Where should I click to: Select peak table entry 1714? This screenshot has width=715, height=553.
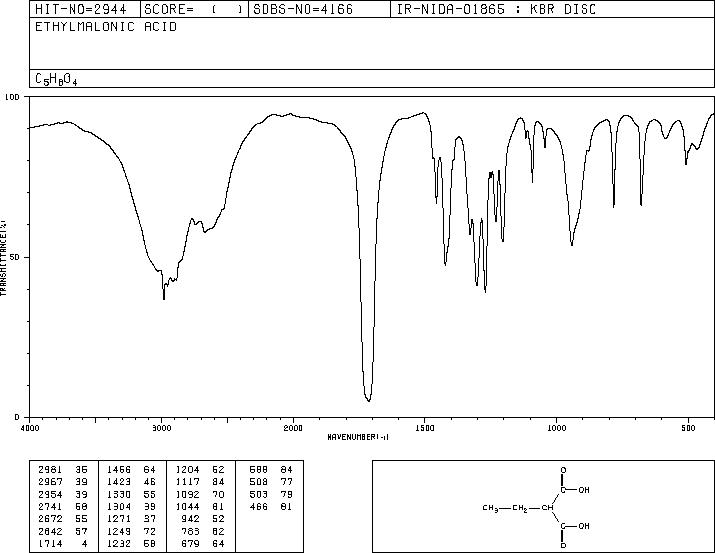tap(63, 544)
